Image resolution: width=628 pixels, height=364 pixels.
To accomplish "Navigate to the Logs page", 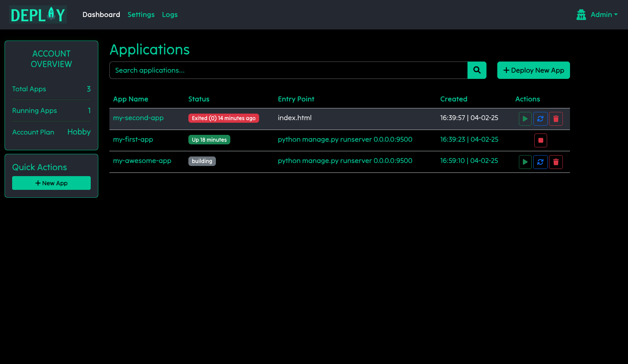I will tap(170, 15).
